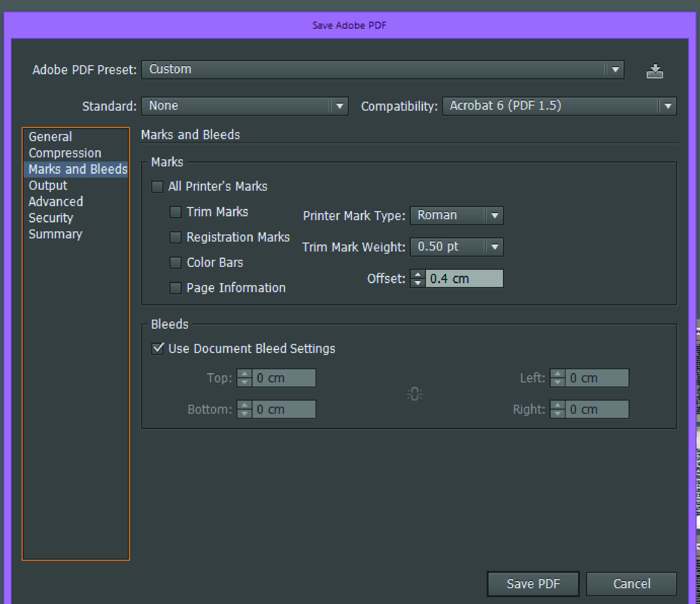
Task: Check the Trim Marks option
Action: click(175, 212)
